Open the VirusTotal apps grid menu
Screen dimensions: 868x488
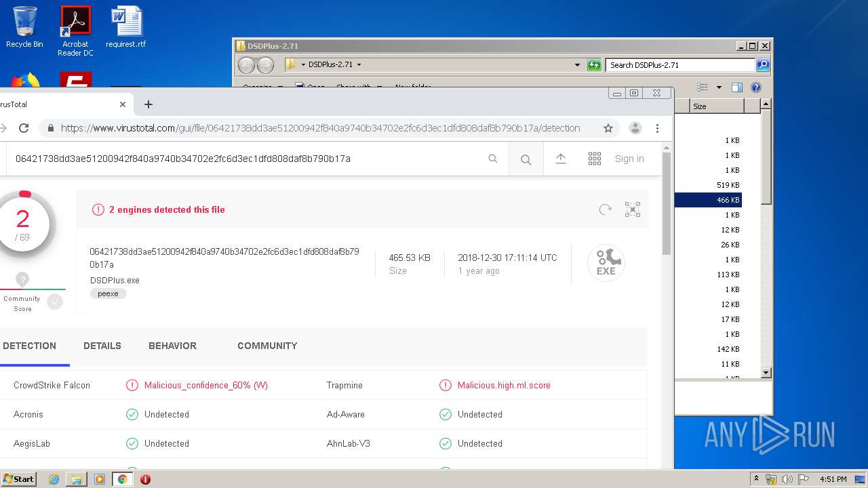[595, 159]
